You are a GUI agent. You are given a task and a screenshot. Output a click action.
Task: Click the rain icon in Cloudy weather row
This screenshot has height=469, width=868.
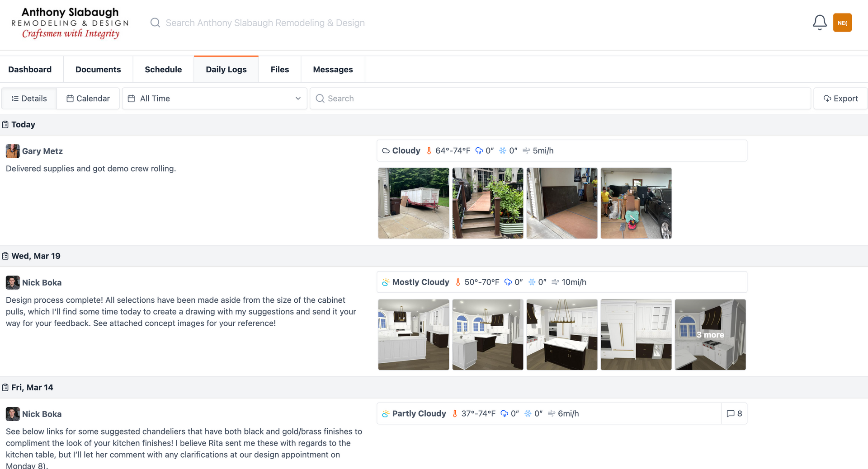[x=479, y=151]
